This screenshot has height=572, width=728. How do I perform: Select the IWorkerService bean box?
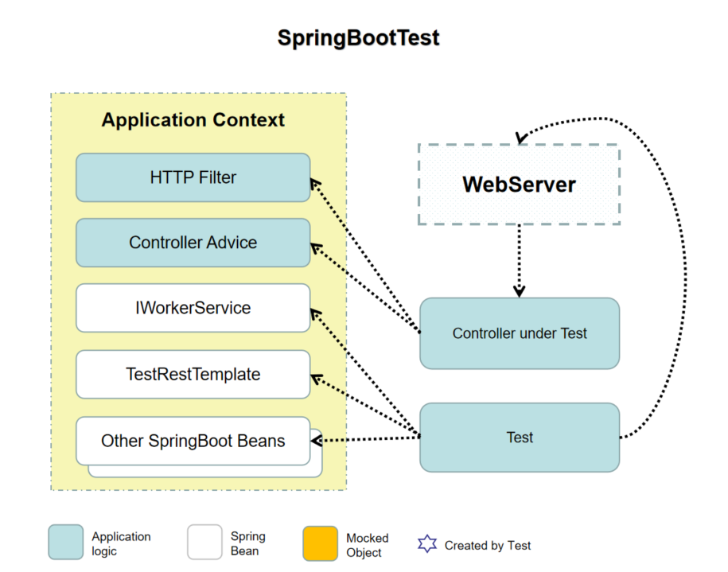pyautogui.click(x=193, y=308)
